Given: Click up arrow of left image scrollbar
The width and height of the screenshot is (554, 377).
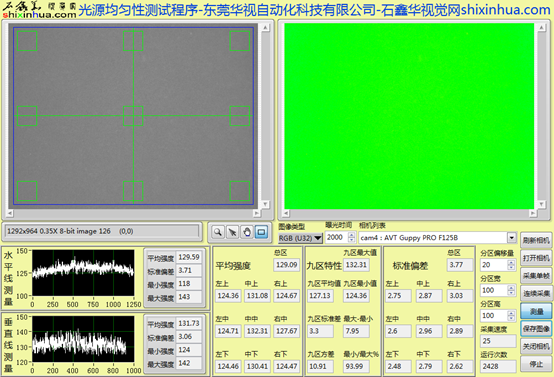Looking at the screenshot, I should click(265, 28).
